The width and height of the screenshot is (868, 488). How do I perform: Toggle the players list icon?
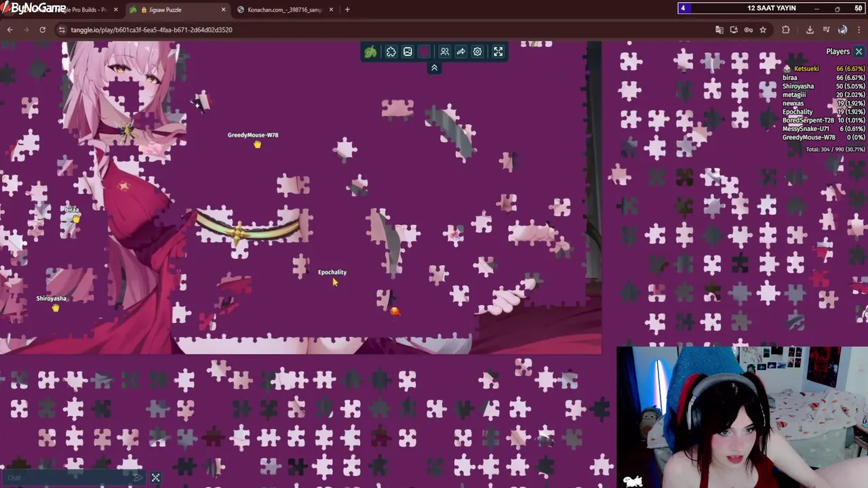point(445,52)
